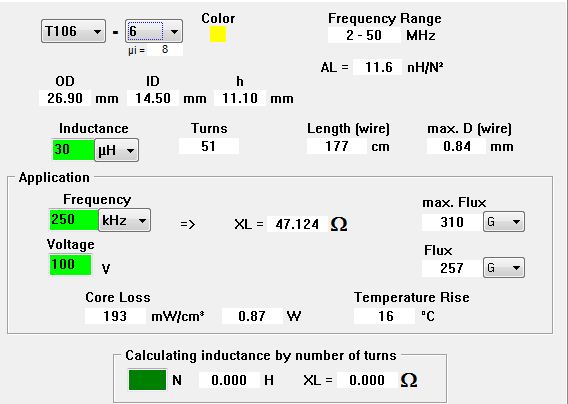Open the max. Flux G unit dropdown

[x=504, y=222]
